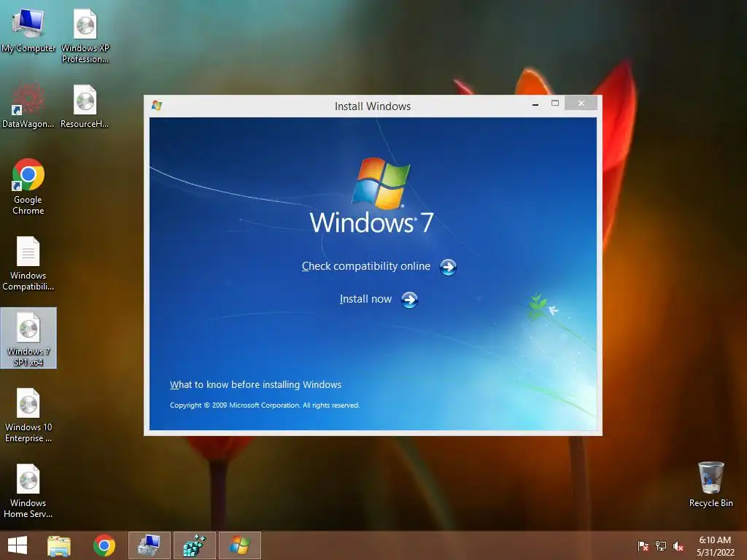Open the Action Center flag tray icon

643,546
